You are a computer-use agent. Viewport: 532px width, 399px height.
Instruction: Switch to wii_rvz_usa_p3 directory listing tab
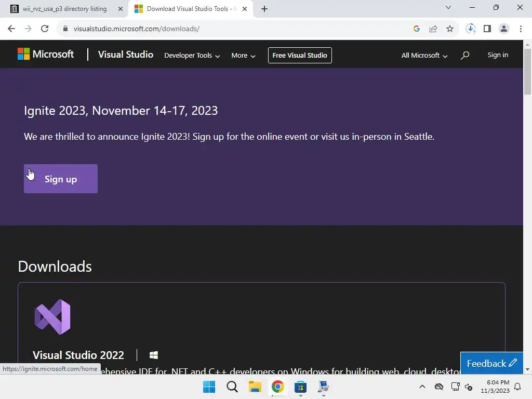pyautogui.click(x=64, y=9)
